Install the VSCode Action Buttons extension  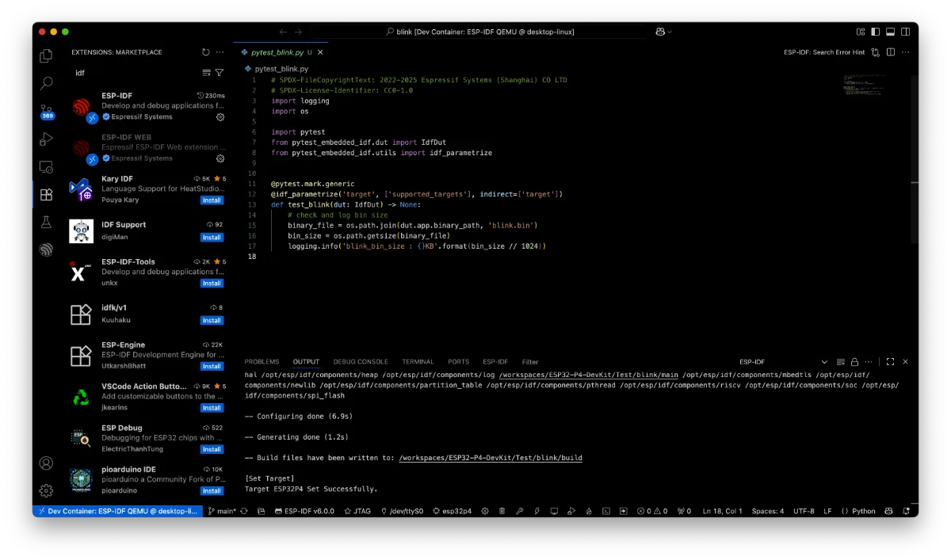click(212, 408)
